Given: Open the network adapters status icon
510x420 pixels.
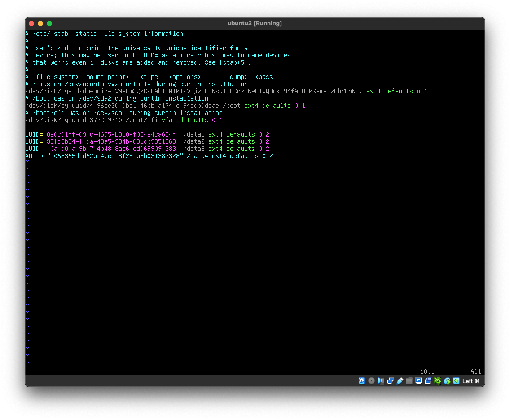Looking at the screenshot, I should (390, 380).
